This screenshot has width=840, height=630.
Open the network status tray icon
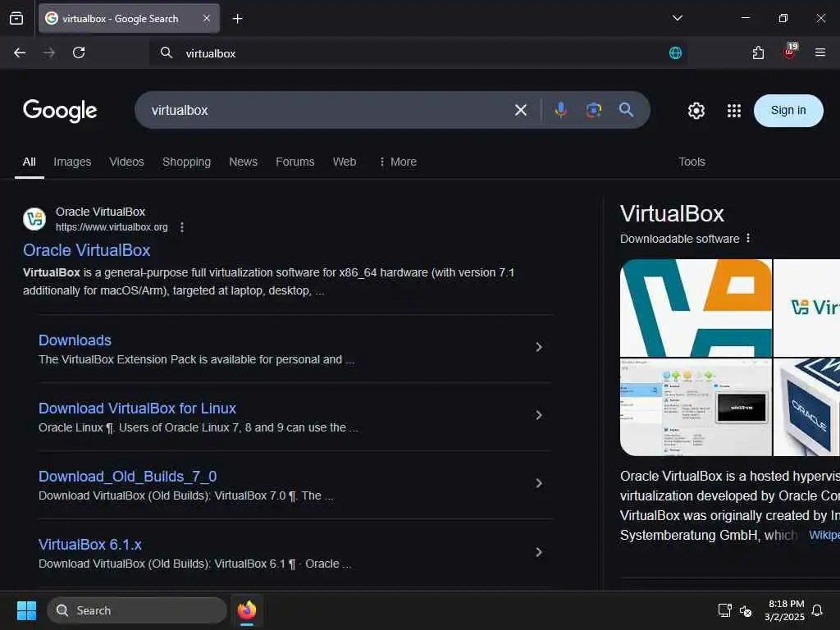pyautogui.click(x=724, y=610)
